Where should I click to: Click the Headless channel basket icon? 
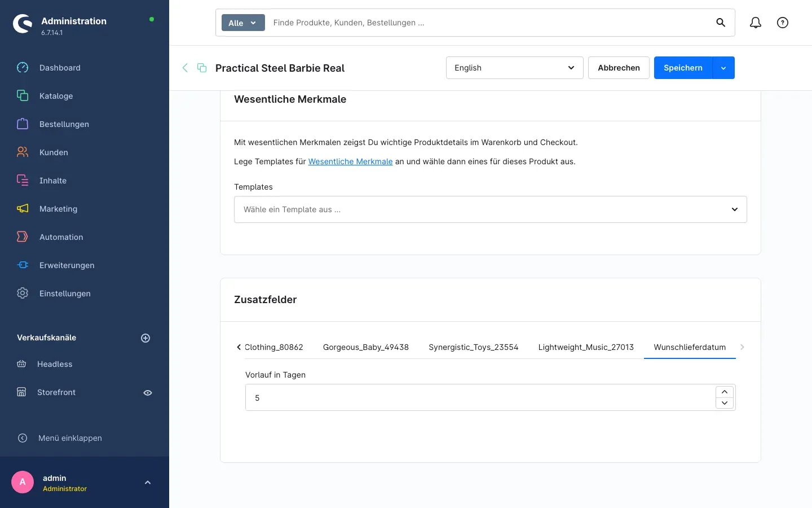tap(21, 364)
